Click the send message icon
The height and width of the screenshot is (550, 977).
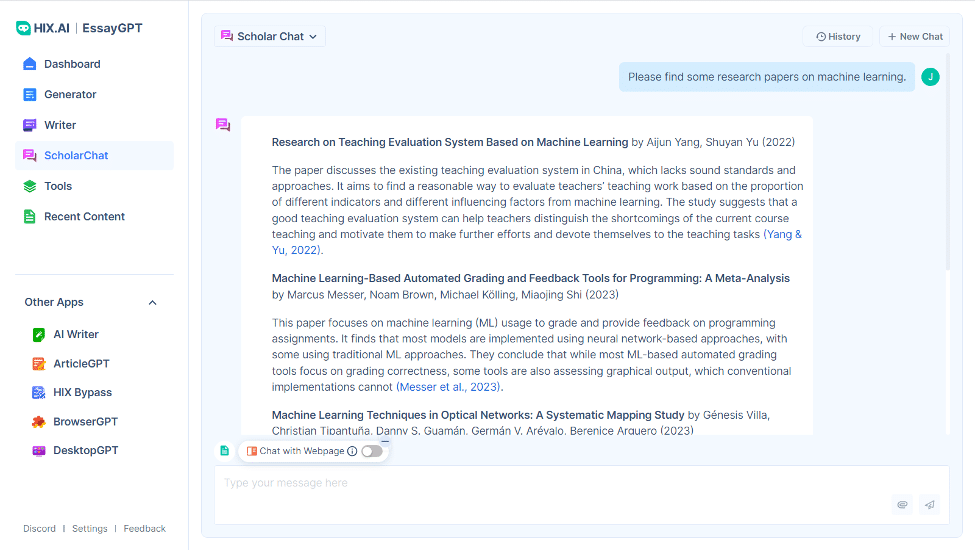930,505
